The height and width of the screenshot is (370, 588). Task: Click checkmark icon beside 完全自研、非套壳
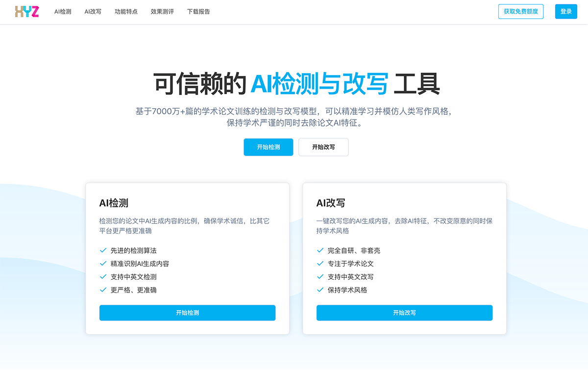(320, 250)
